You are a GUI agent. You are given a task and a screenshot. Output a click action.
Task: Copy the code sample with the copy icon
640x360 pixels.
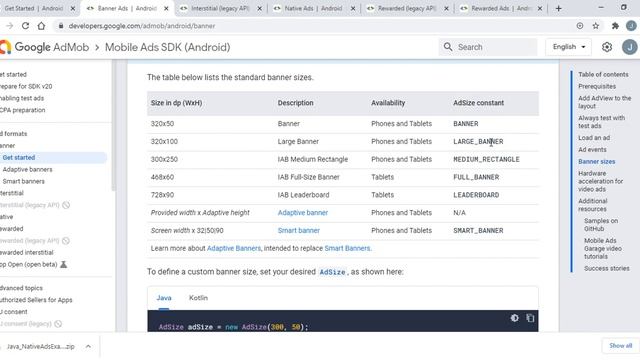pos(530,318)
